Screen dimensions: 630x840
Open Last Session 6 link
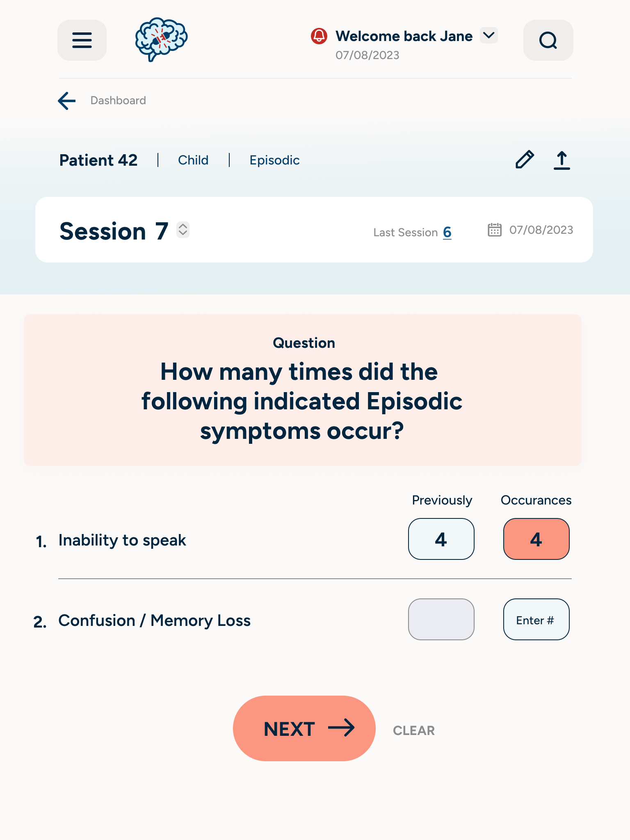click(447, 232)
